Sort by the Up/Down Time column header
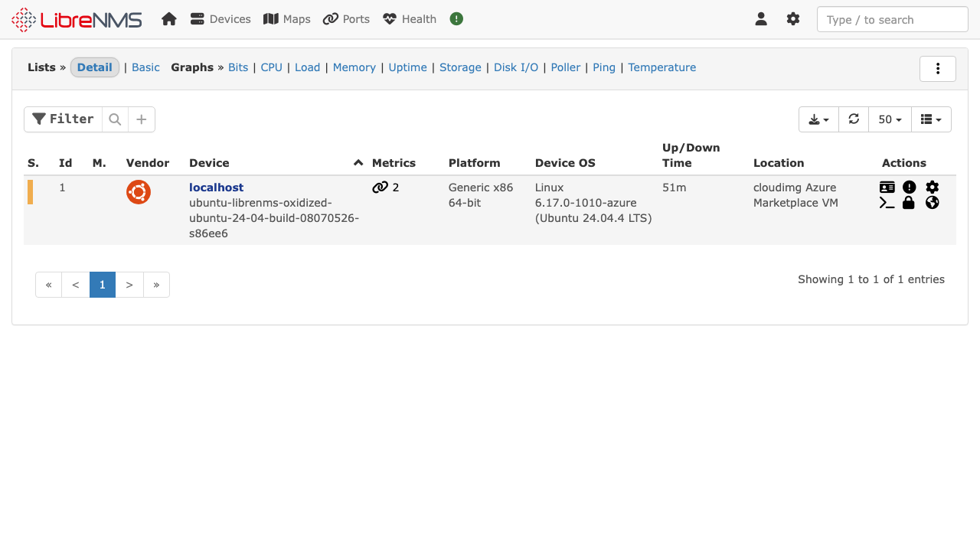The width and height of the screenshot is (980, 551). (691, 155)
